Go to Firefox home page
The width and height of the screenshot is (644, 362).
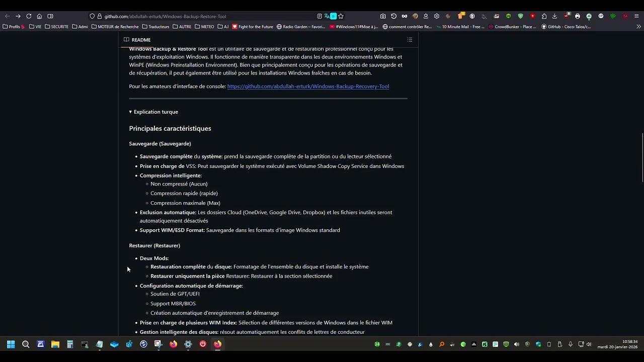[x=39, y=16]
